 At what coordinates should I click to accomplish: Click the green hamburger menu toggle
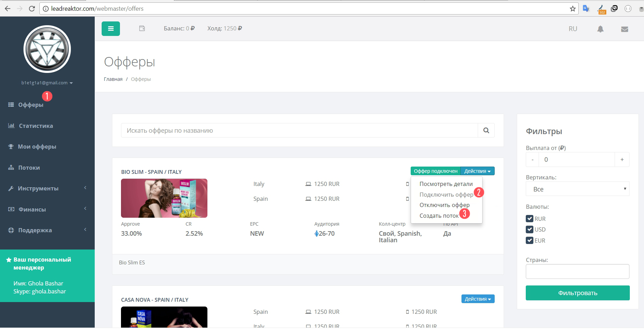tap(111, 29)
